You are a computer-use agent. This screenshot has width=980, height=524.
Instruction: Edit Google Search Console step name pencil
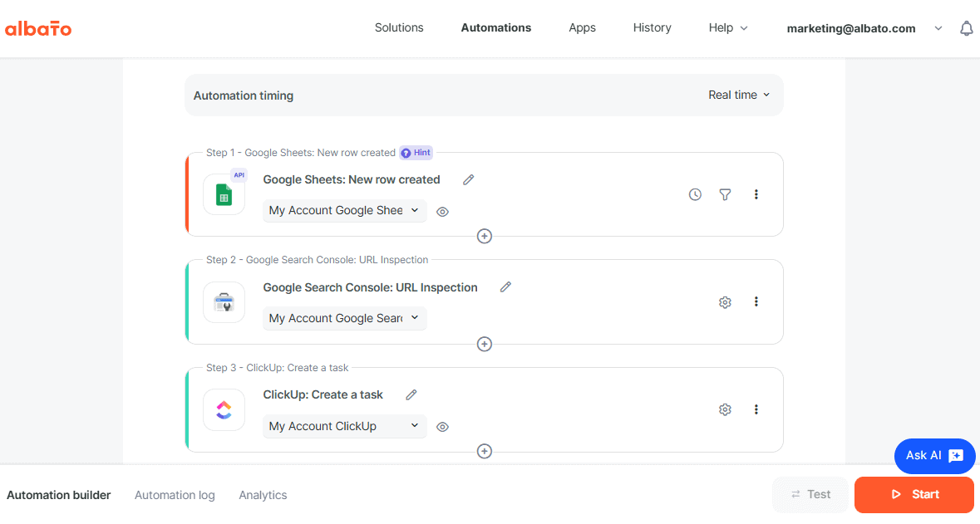coord(505,287)
